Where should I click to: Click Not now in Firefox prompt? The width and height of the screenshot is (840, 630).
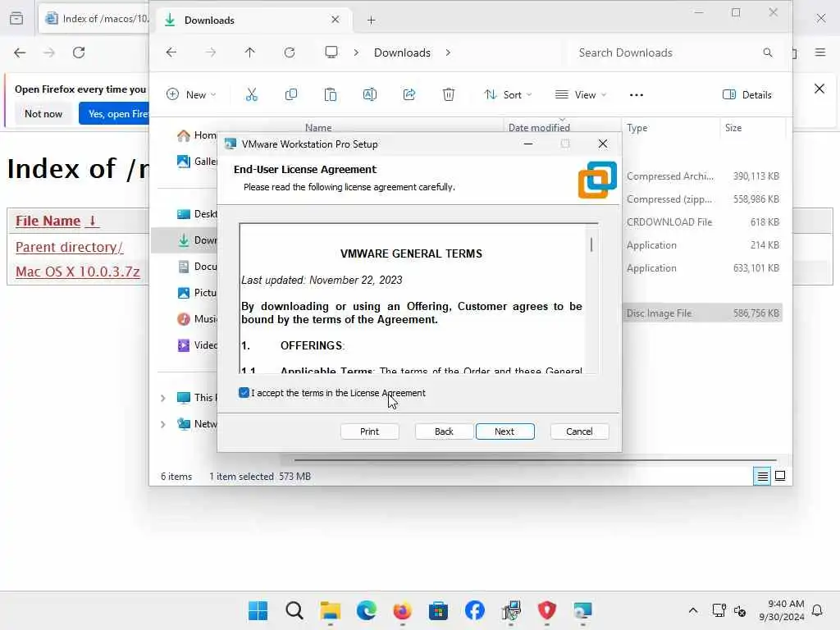pyautogui.click(x=43, y=113)
